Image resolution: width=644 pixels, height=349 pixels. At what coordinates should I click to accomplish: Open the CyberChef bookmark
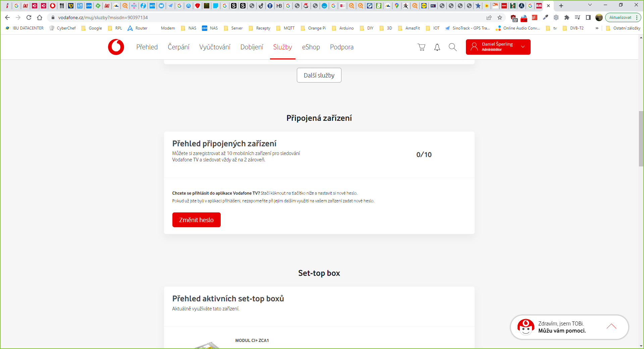tap(62, 28)
